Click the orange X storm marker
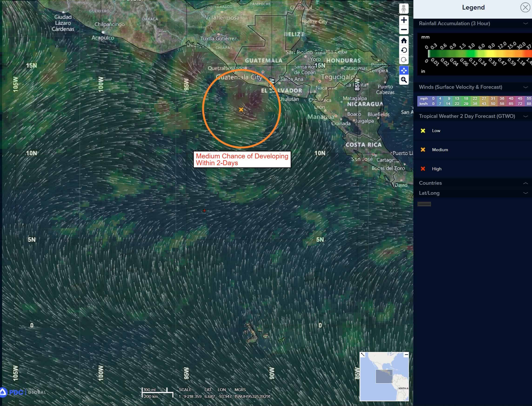This screenshot has width=532, height=406. pyautogui.click(x=241, y=109)
